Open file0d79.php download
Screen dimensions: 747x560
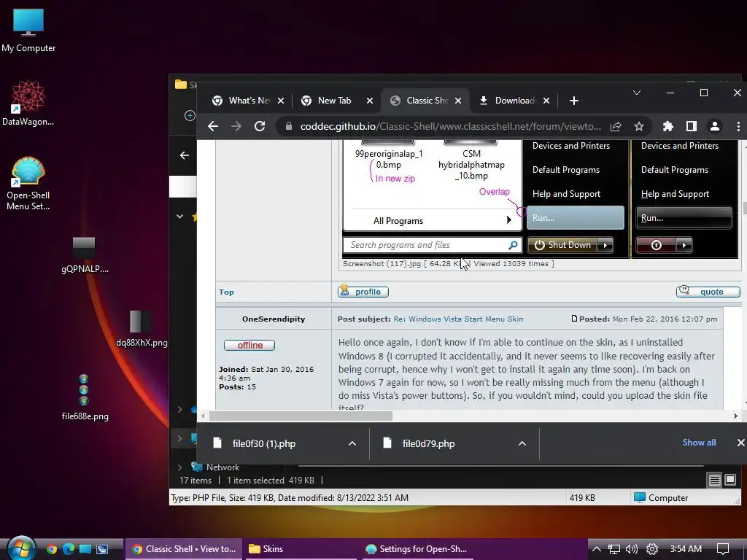[428, 443]
